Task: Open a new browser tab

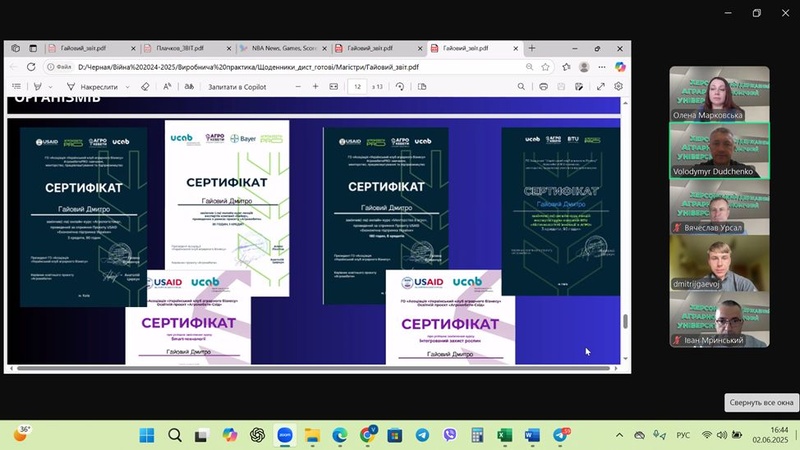Action: point(532,48)
